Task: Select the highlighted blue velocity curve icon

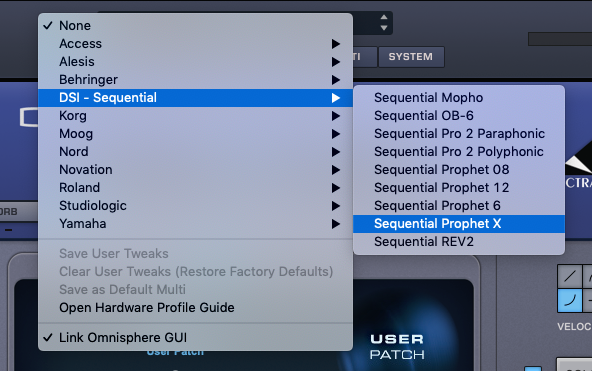Action: click(x=570, y=300)
